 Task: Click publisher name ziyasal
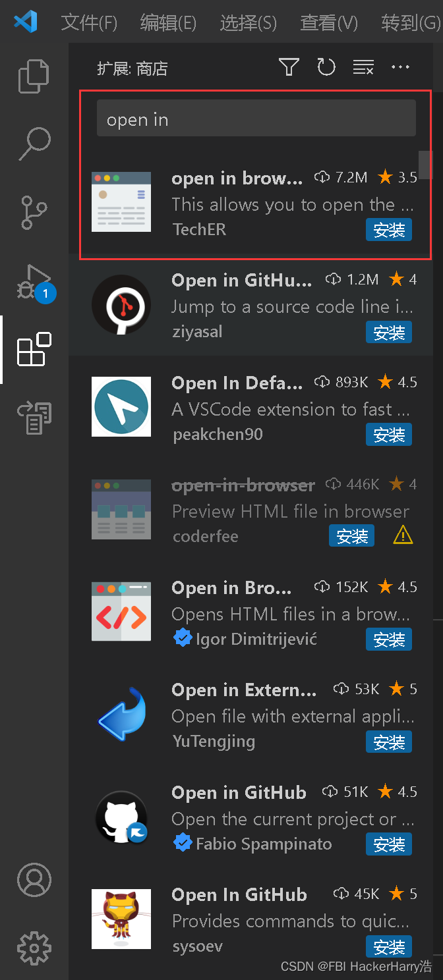tap(198, 331)
